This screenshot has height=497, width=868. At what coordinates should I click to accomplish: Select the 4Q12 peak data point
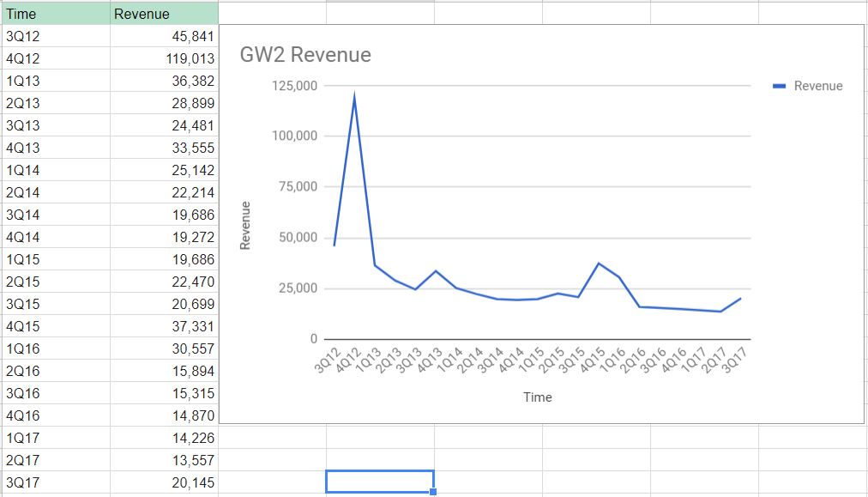point(354,93)
